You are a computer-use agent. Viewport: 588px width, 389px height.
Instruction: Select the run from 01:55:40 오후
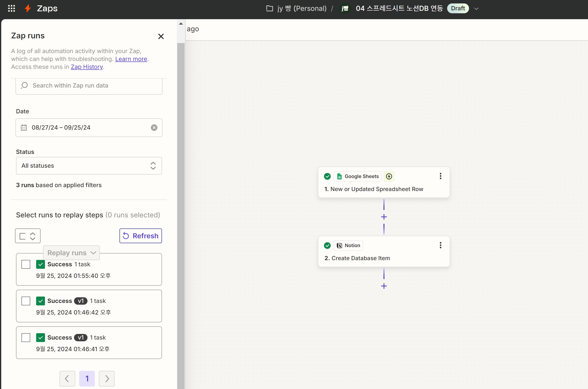click(x=26, y=265)
